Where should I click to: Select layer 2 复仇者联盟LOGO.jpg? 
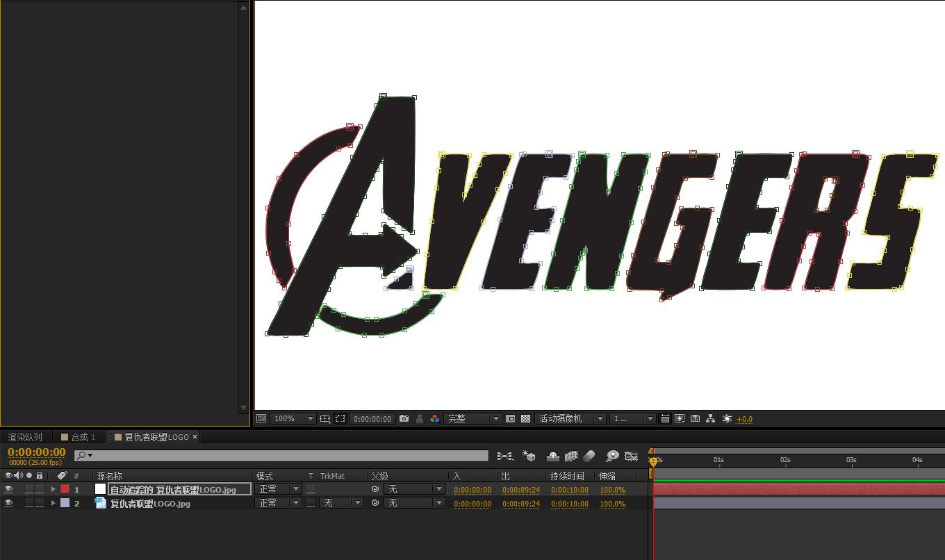point(150,503)
